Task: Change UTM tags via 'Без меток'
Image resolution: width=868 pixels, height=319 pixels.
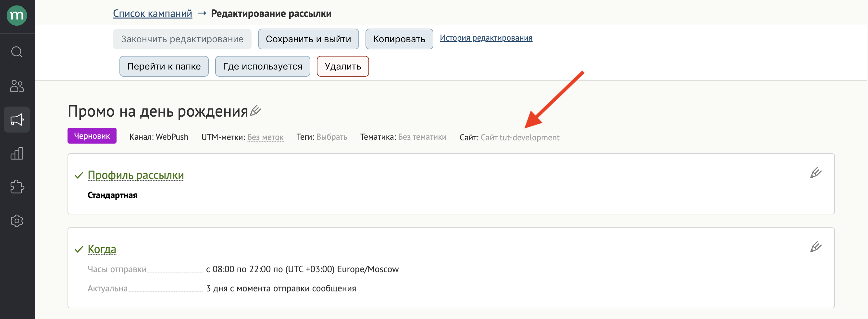Action: [x=265, y=137]
